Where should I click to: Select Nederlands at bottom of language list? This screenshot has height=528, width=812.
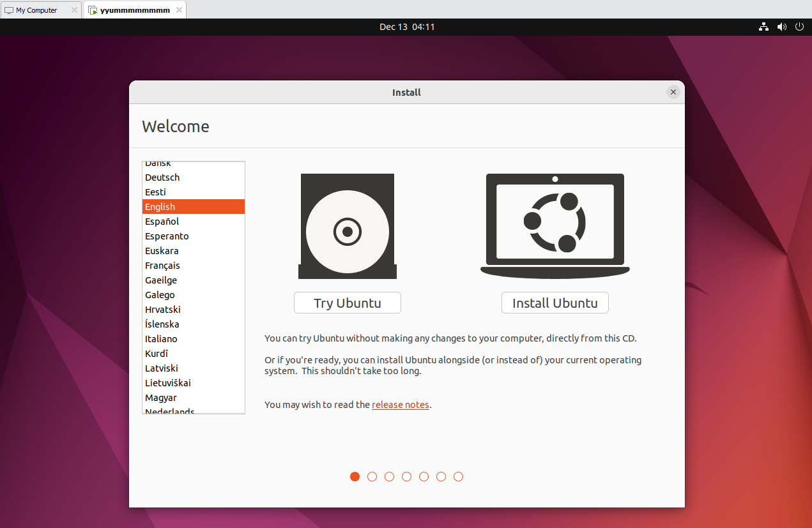tap(194, 410)
